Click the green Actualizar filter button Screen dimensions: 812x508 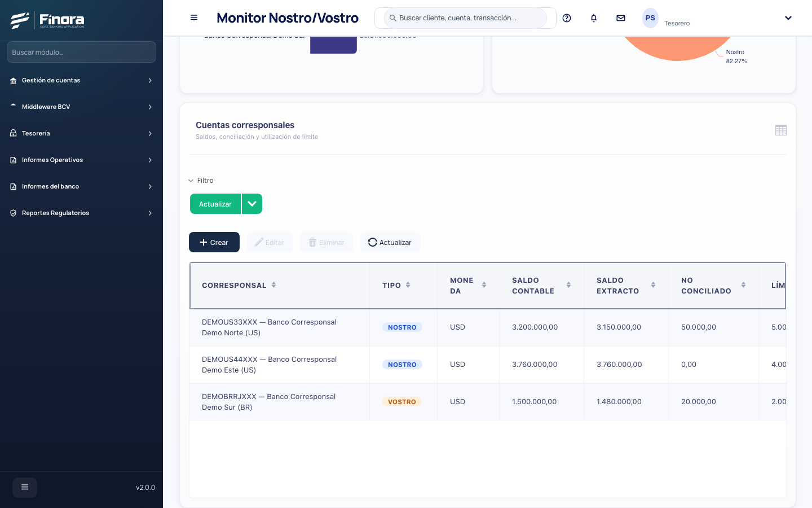pos(215,204)
